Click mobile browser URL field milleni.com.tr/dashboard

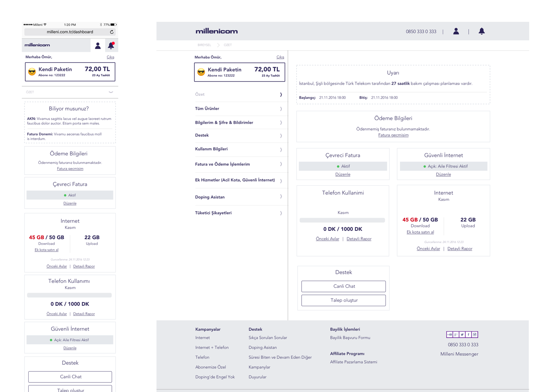coord(70,32)
